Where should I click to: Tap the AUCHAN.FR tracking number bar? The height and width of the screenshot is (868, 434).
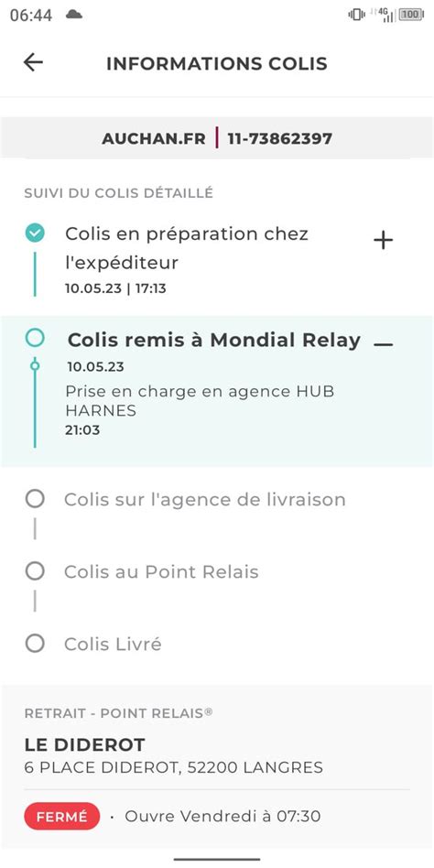(217, 138)
